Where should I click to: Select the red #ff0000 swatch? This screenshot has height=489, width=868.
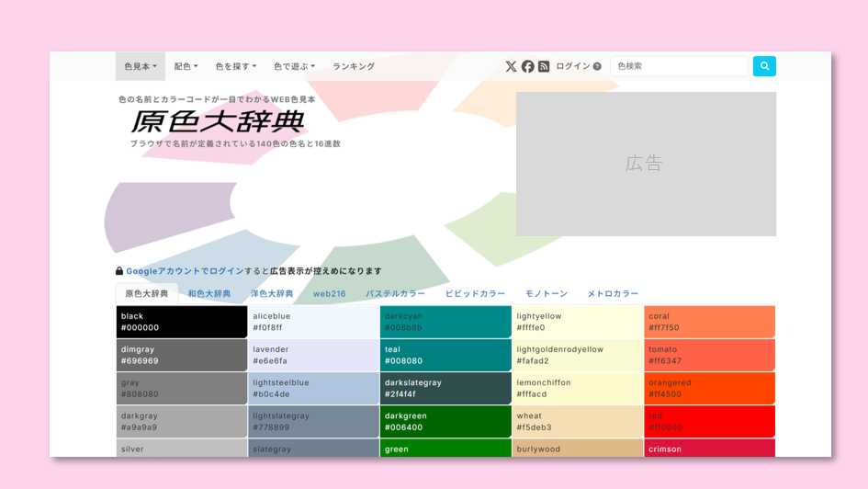710,421
